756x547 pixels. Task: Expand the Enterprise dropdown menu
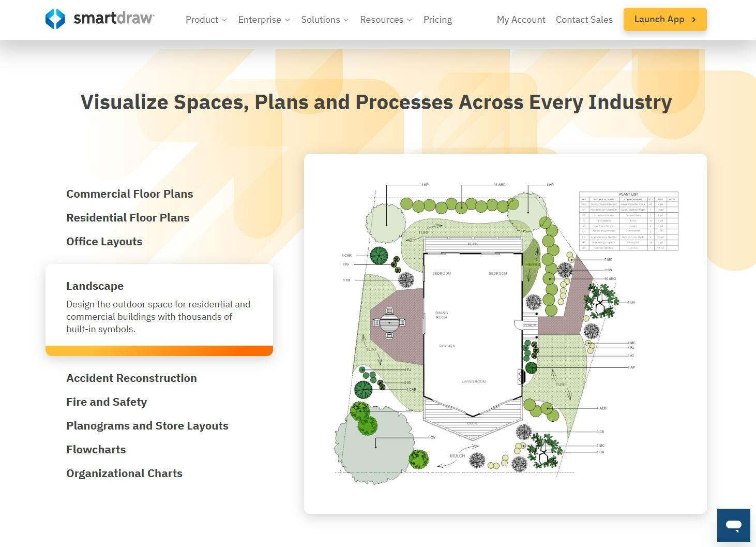(264, 20)
